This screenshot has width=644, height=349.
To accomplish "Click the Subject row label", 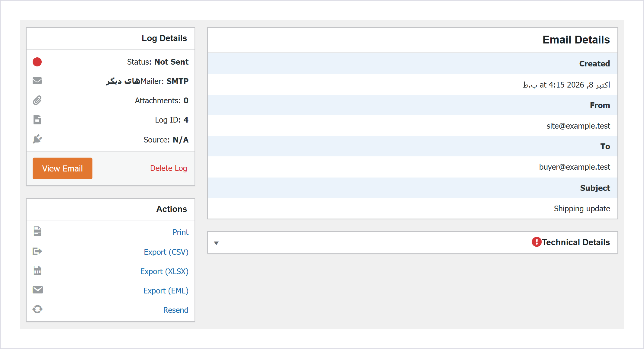I will click(x=595, y=188).
